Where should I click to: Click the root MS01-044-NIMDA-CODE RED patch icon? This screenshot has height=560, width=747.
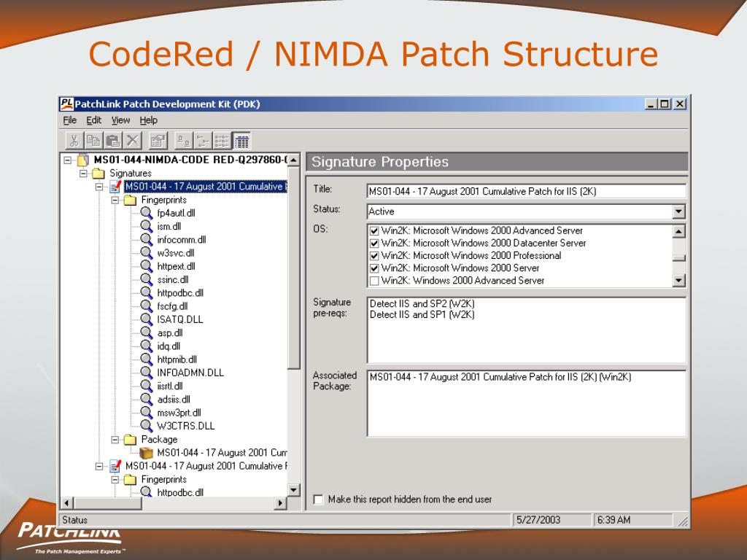[83, 160]
